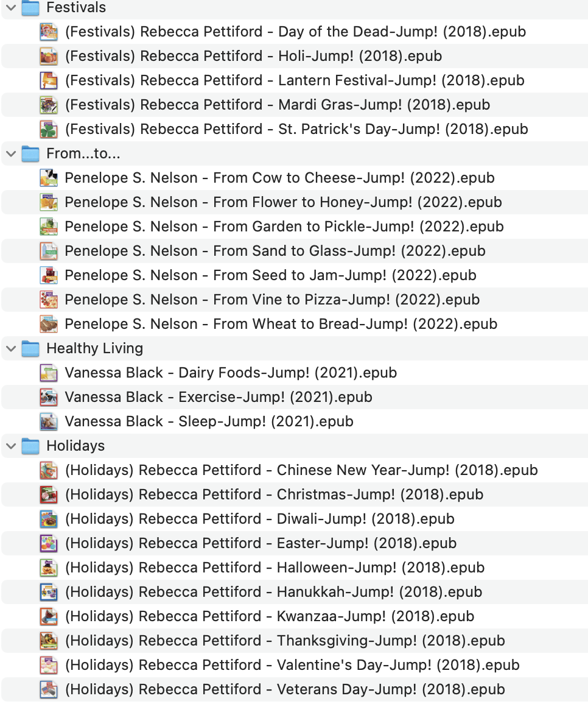Collapse the Festivals folder chevron
Viewport: 588px width, 704px height.
pos(11,8)
